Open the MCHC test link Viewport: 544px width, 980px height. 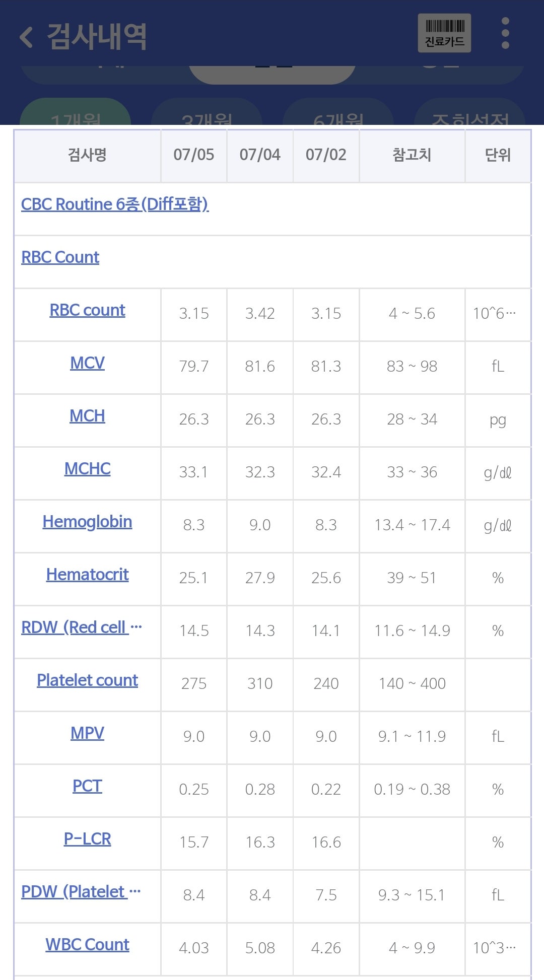coord(87,468)
